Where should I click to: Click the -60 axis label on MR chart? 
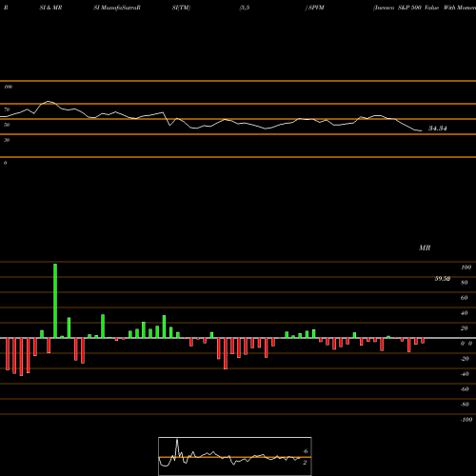[465, 389]
